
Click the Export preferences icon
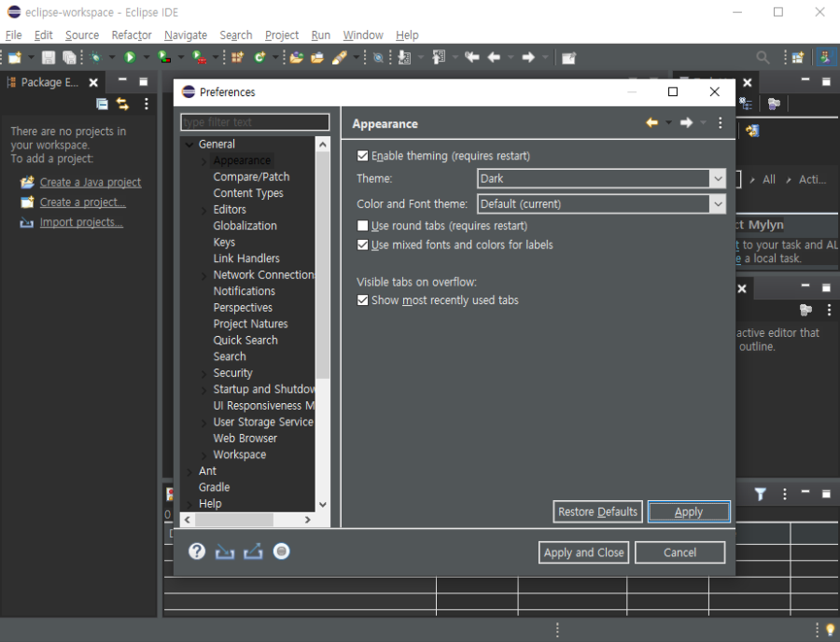(253, 551)
